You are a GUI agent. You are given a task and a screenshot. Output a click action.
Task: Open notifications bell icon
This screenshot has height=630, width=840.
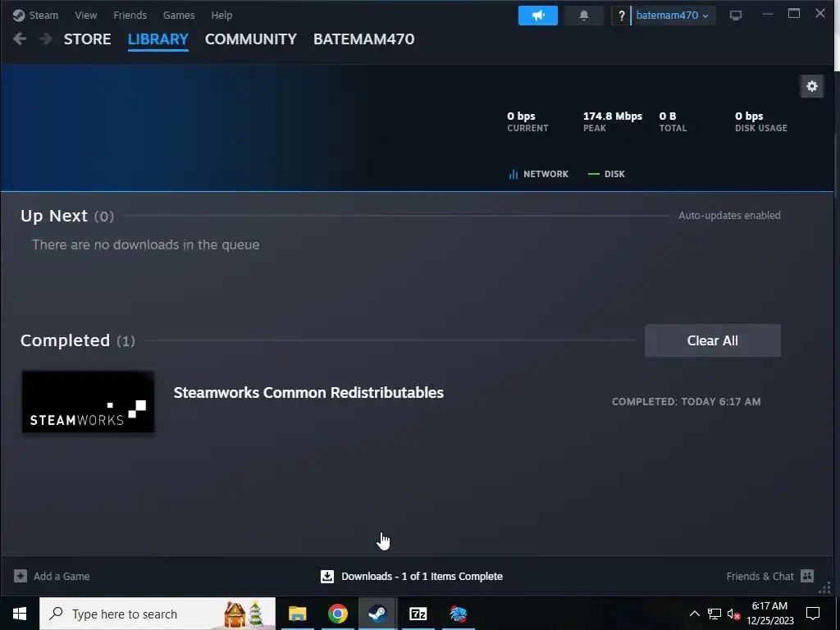pos(584,16)
